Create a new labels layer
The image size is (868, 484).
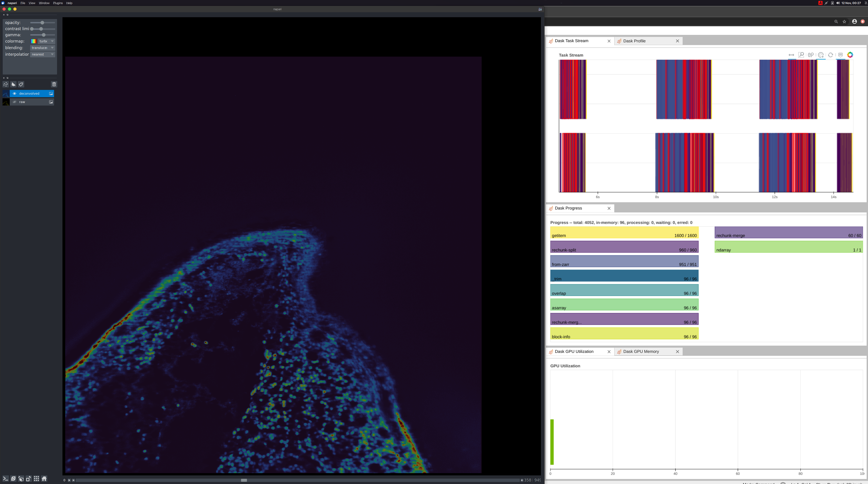click(x=21, y=84)
